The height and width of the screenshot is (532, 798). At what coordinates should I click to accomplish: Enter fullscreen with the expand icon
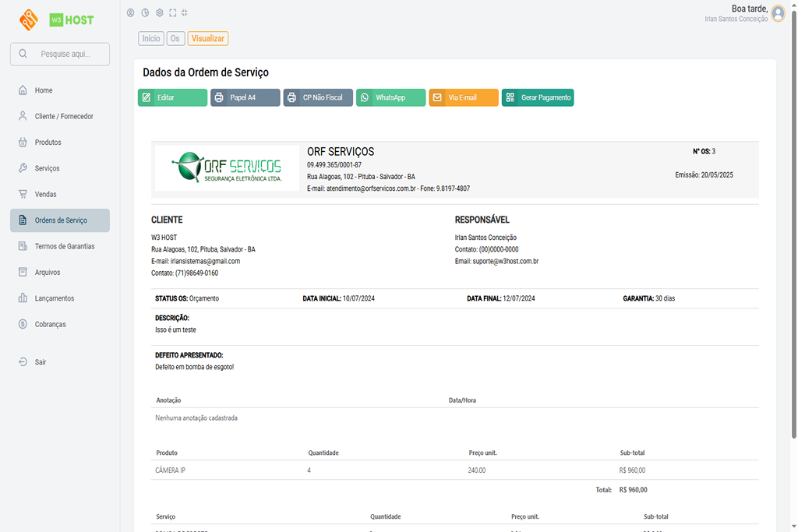click(172, 12)
